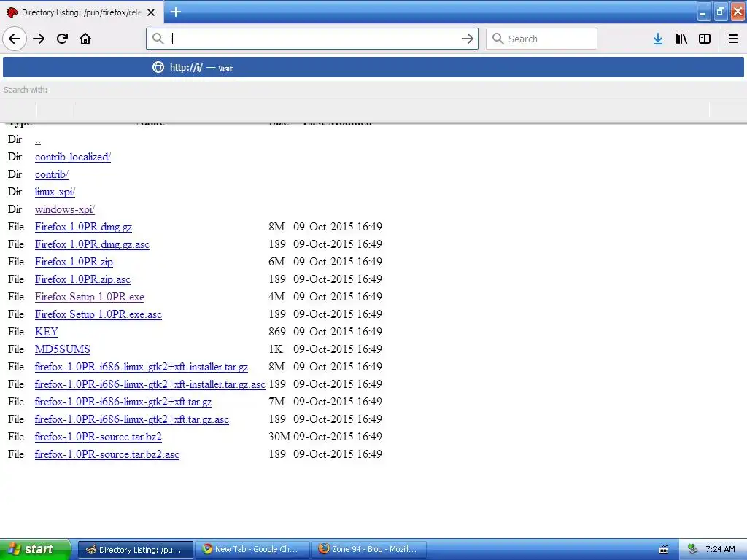
Task: Open the contrib/ directory
Action: point(52,174)
